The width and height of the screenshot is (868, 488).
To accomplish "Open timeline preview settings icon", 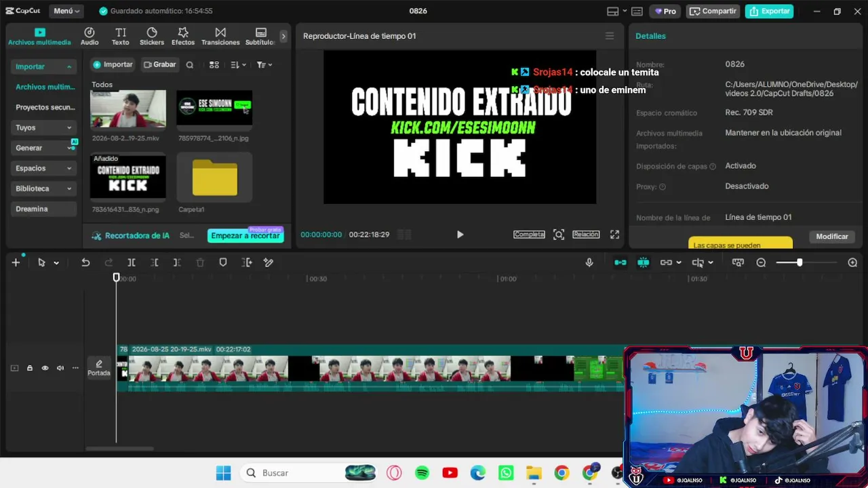I will 738,262.
